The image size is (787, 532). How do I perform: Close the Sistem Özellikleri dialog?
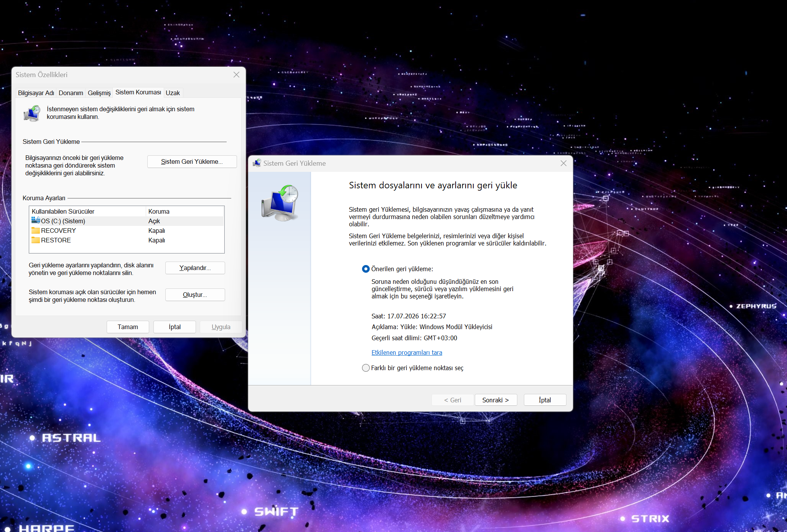[236, 75]
